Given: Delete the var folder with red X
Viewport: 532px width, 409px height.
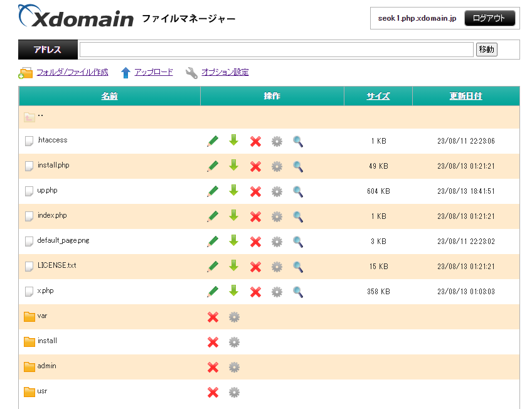Looking at the screenshot, I should 213,317.
